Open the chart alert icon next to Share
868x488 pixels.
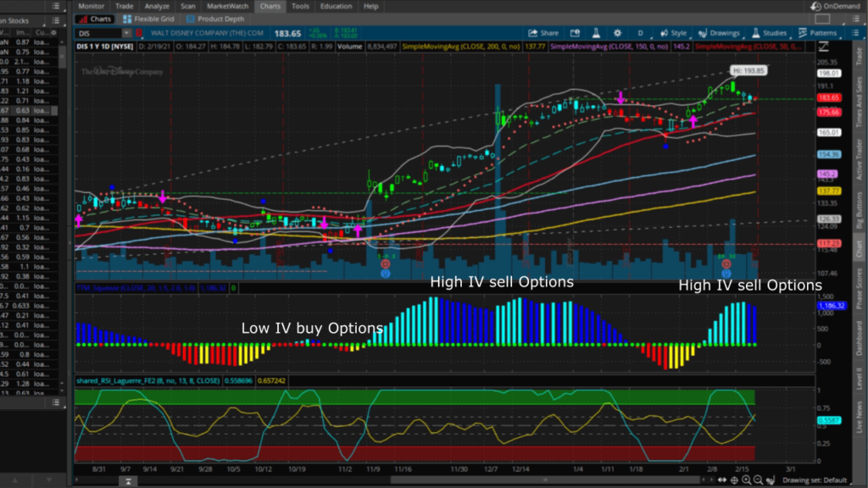click(576, 33)
